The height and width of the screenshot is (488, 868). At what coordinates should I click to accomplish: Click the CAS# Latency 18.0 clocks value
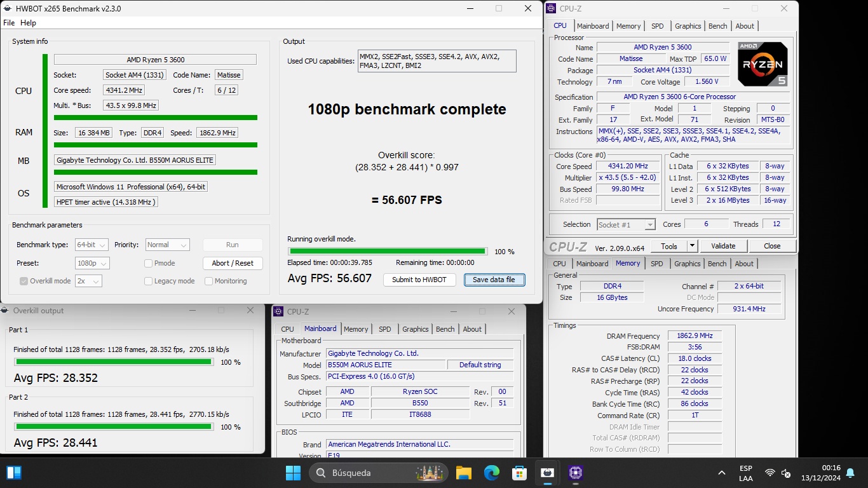coord(695,358)
